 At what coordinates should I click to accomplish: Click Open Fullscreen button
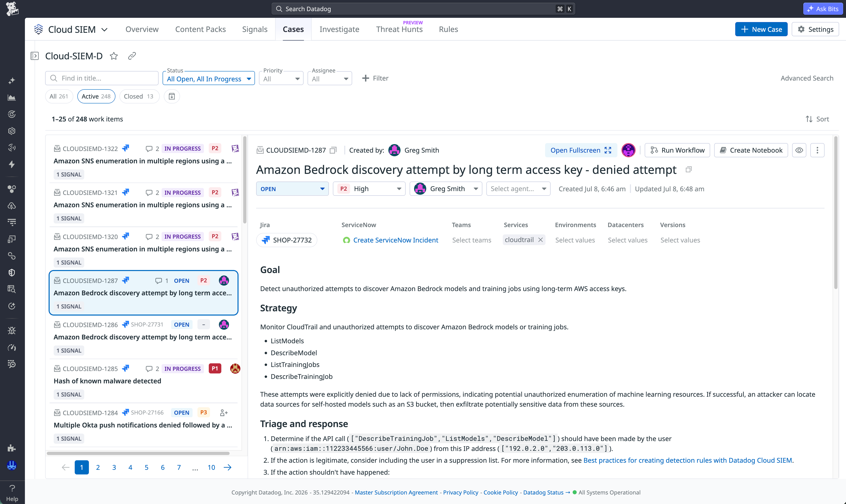tap(581, 150)
